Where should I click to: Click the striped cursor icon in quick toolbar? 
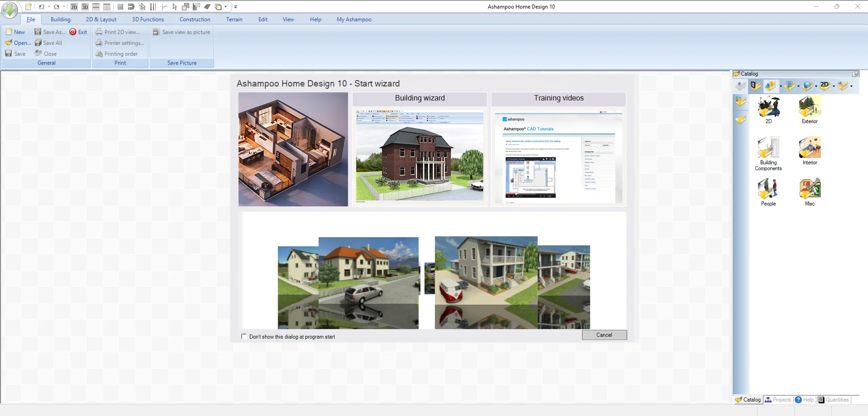click(142, 7)
